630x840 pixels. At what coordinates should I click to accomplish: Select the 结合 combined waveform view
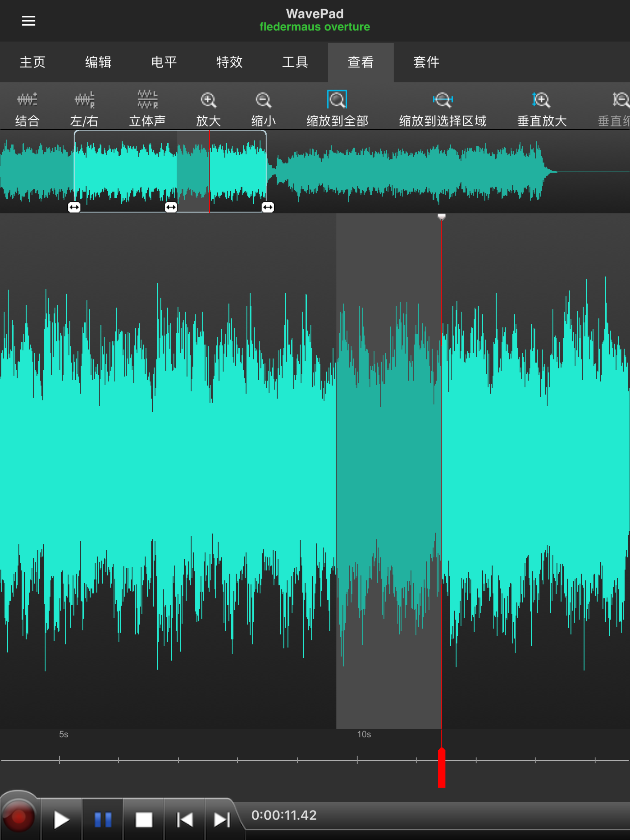tap(27, 109)
